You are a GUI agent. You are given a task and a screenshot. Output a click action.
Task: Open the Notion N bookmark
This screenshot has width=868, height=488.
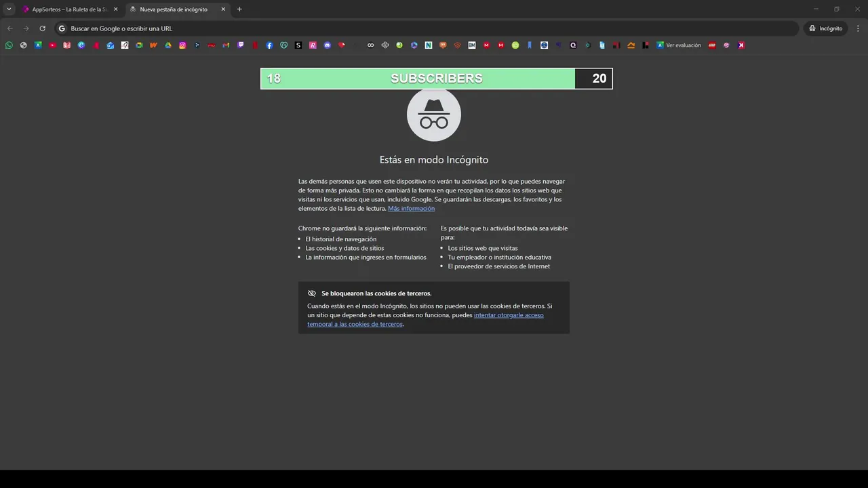tap(429, 45)
